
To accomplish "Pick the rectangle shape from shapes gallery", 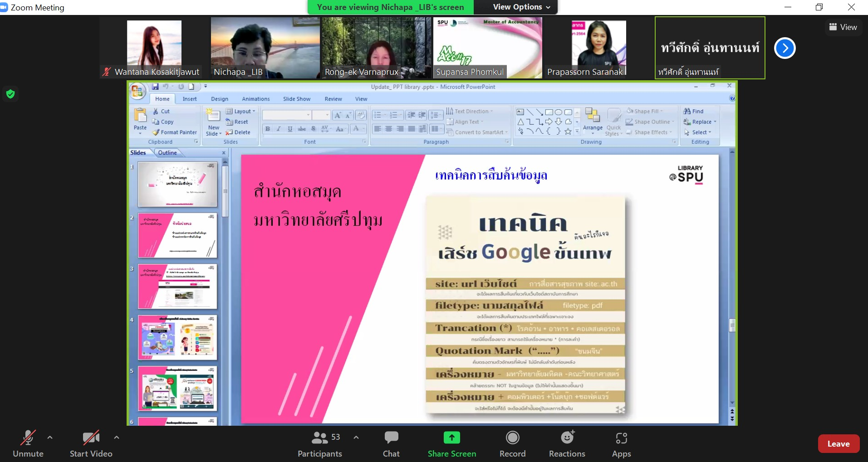I will pyautogui.click(x=549, y=112).
